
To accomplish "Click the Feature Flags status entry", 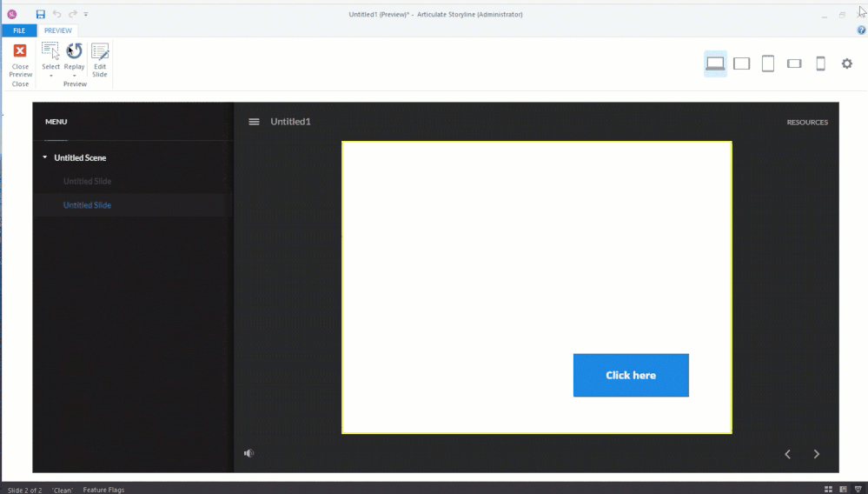I will tap(103, 490).
